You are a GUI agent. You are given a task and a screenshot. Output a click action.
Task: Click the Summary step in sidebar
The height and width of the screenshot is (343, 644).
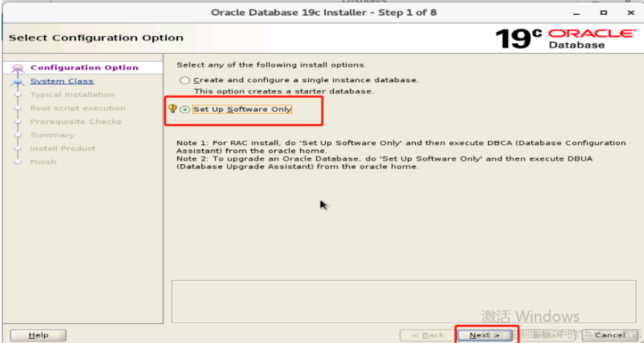pyautogui.click(x=52, y=135)
